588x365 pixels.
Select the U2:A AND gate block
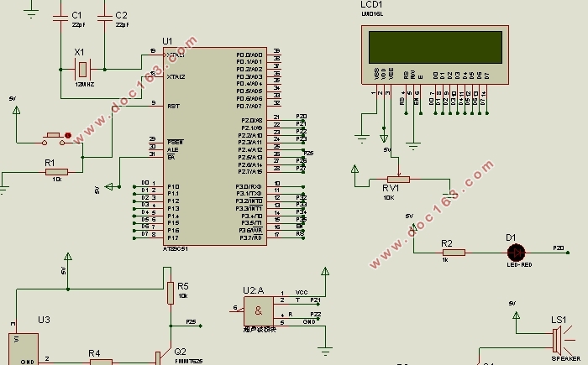click(x=259, y=311)
